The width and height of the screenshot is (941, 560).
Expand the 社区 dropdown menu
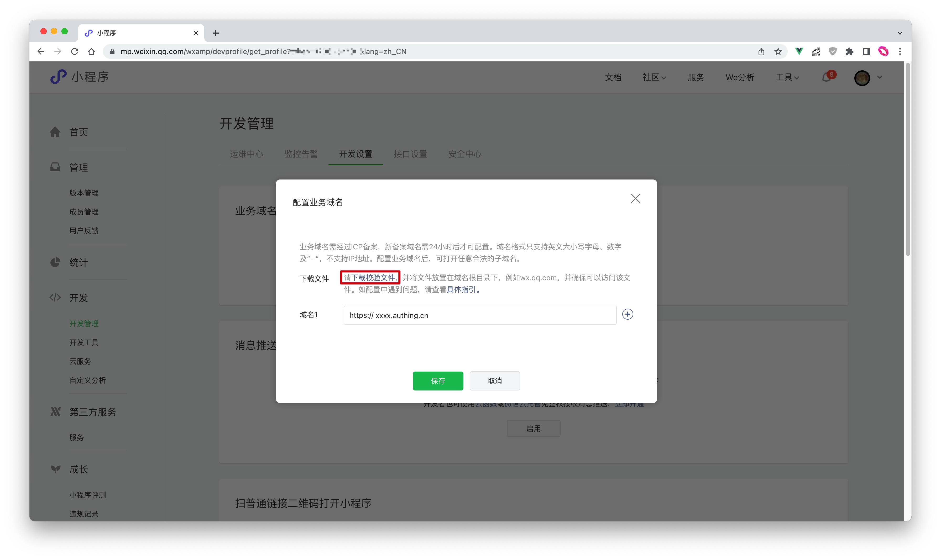(654, 77)
